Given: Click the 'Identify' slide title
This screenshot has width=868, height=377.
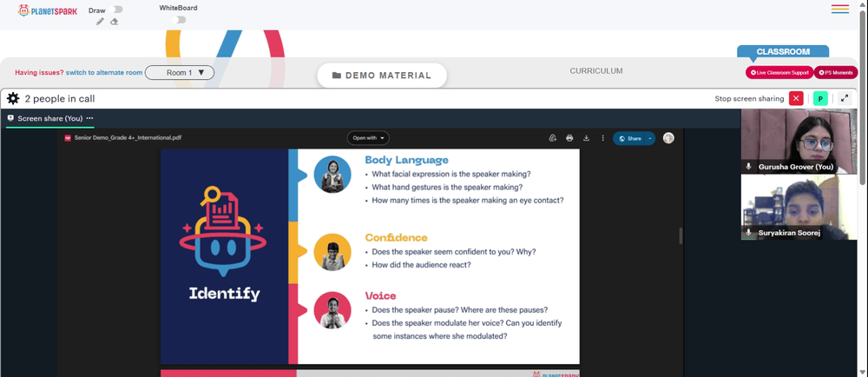Looking at the screenshot, I should (224, 294).
